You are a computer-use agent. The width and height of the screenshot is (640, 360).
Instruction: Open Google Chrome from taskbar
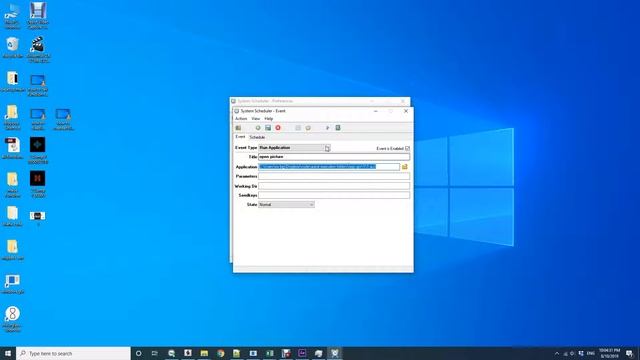click(x=220, y=353)
